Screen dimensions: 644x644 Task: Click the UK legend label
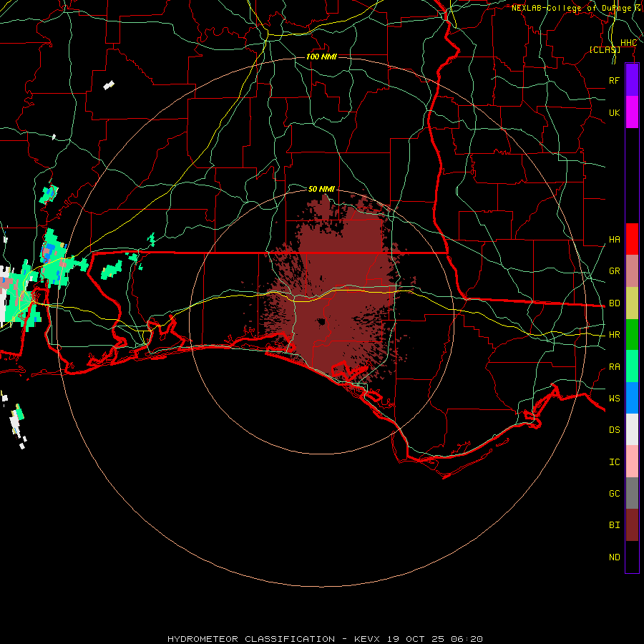614,112
